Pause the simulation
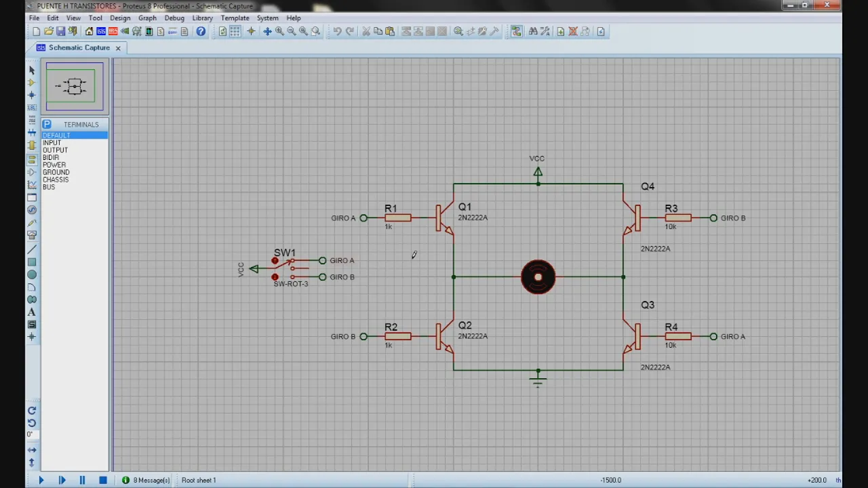This screenshot has height=488, width=868. pos(82,480)
